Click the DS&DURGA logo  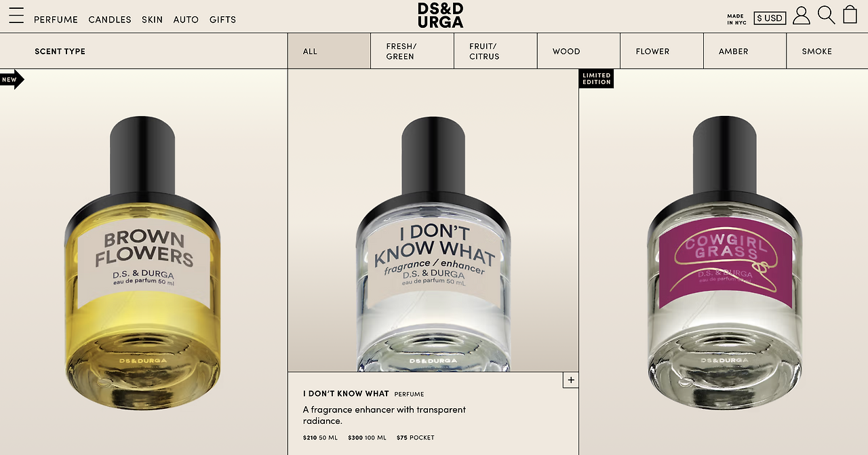441,15
